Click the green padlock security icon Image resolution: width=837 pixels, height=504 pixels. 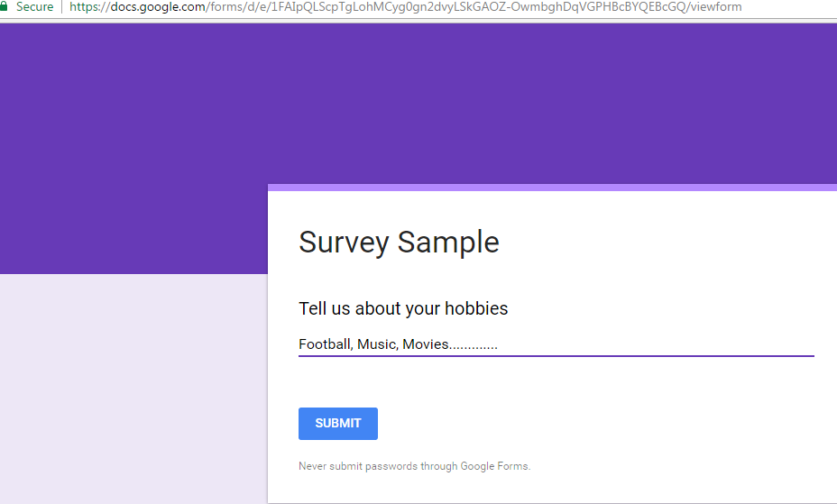(x=4, y=6)
